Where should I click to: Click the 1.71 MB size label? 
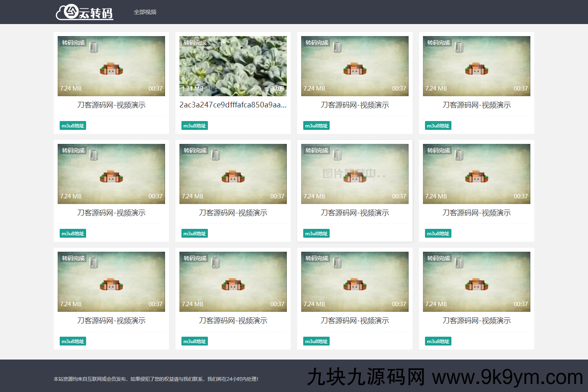(193, 89)
